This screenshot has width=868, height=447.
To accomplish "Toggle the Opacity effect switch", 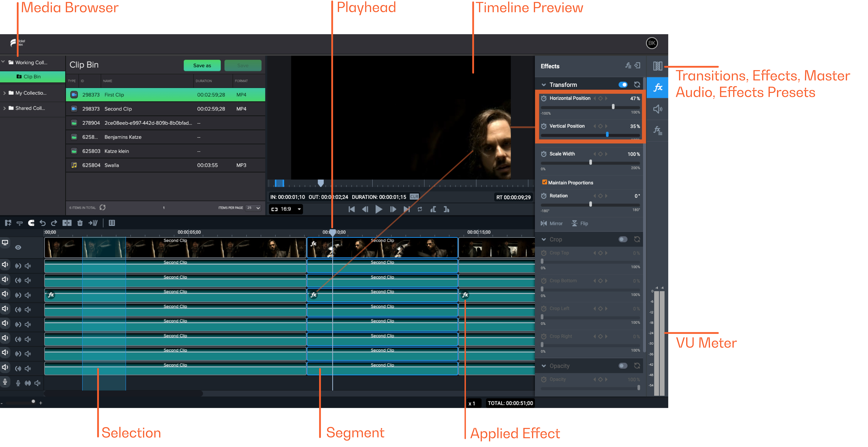I will (x=623, y=366).
